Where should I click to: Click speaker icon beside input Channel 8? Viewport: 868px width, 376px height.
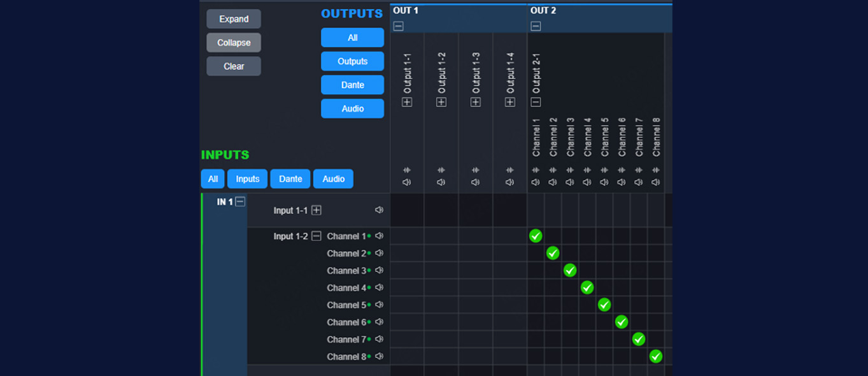point(379,356)
